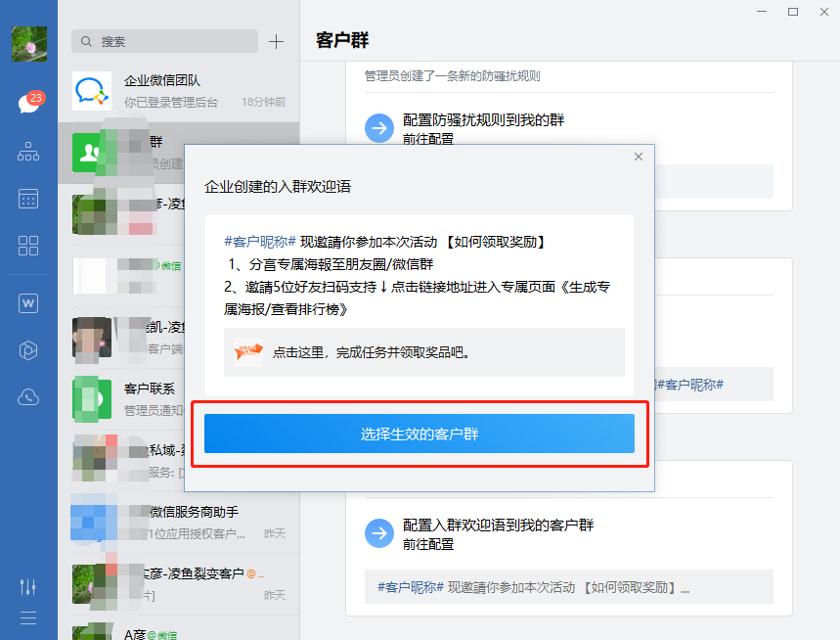Open the 企业微信团队 conversation
The image size is (840, 640).
pyautogui.click(x=178, y=90)
